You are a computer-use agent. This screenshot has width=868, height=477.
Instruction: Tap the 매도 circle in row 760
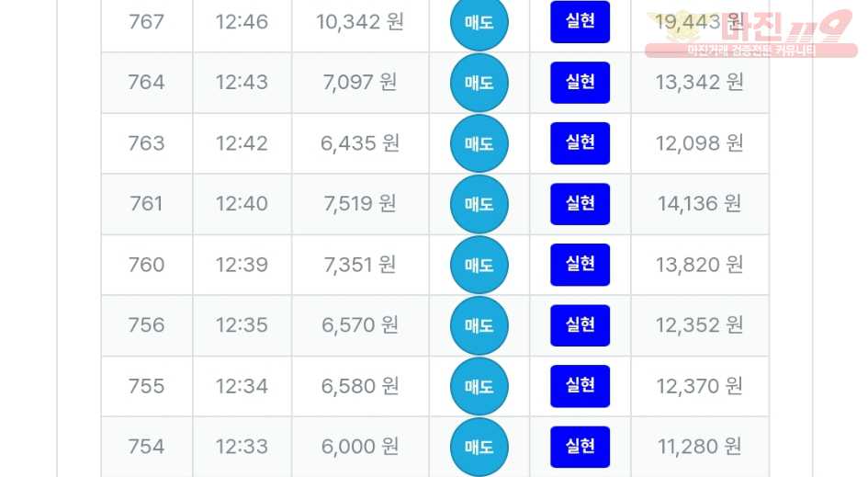coord(479,265)
